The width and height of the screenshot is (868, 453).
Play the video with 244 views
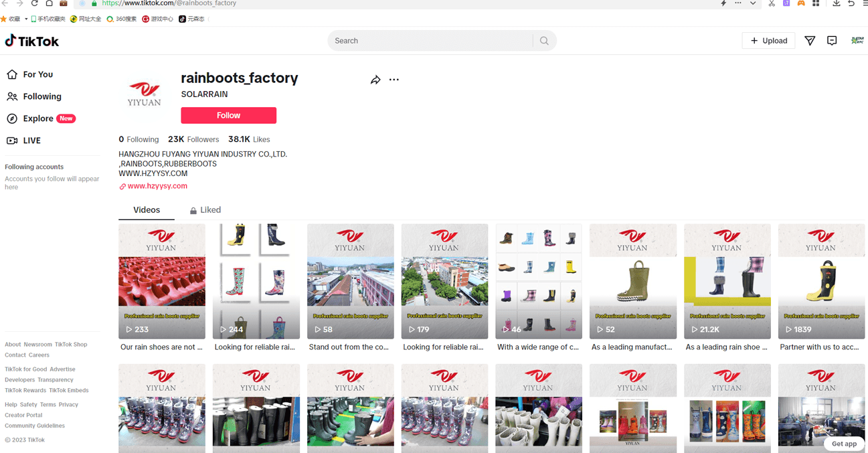tap(256, 281)
